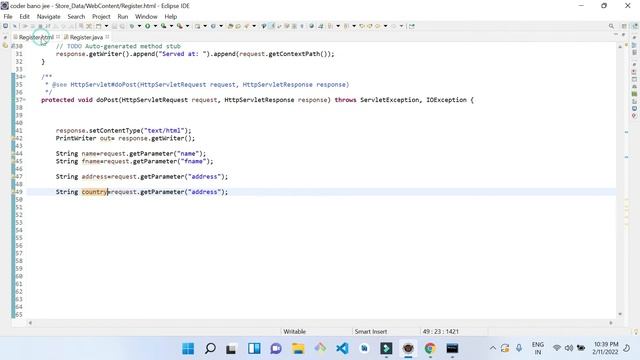Open the Window menu
The image size is (640, 360).
click(146, 16)
